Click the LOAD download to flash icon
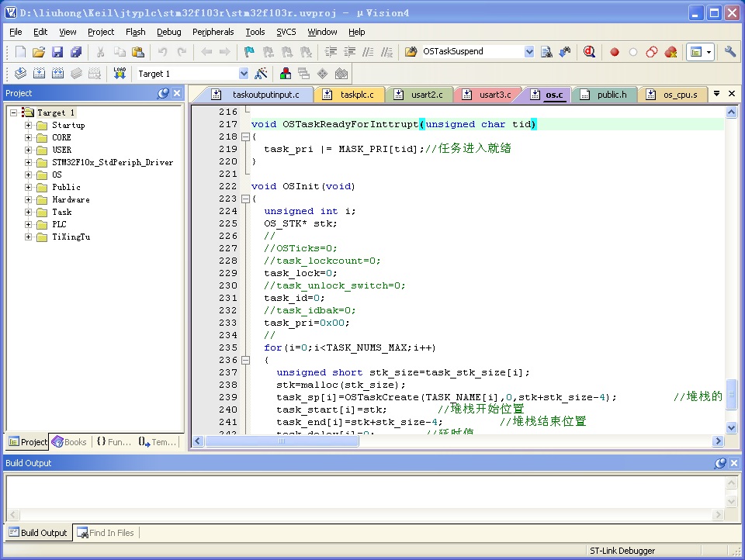The height and width of the screenshot is (560, 745). coord(120,73)
